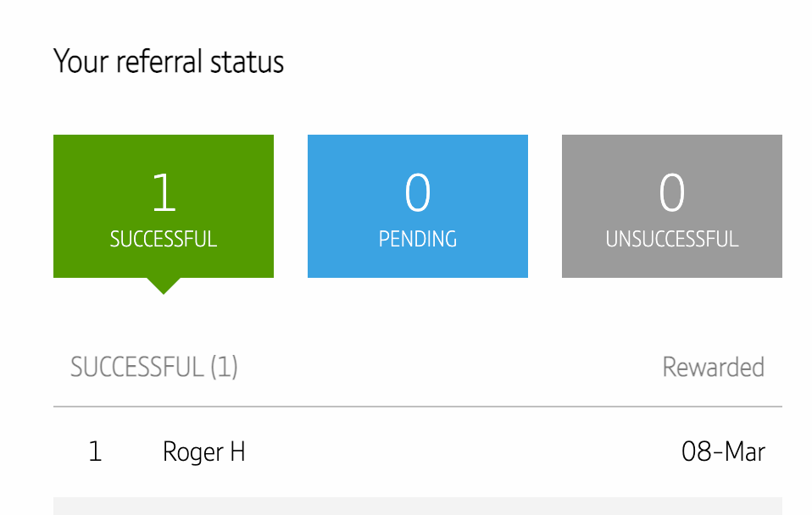812x515 pixels.
Task: Click the 0 count on Pending tile
Action: [417, 192]
